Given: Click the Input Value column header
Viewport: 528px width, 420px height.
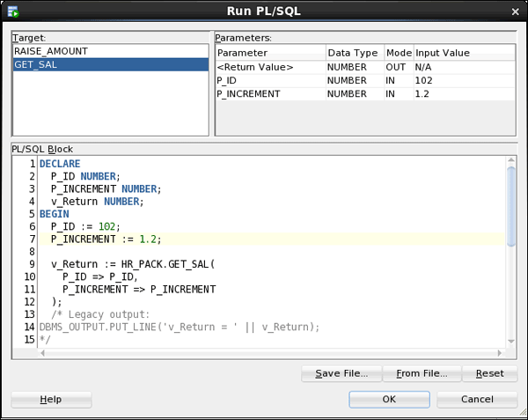Looking at the screenshot, I should click(x=443, y=53).
